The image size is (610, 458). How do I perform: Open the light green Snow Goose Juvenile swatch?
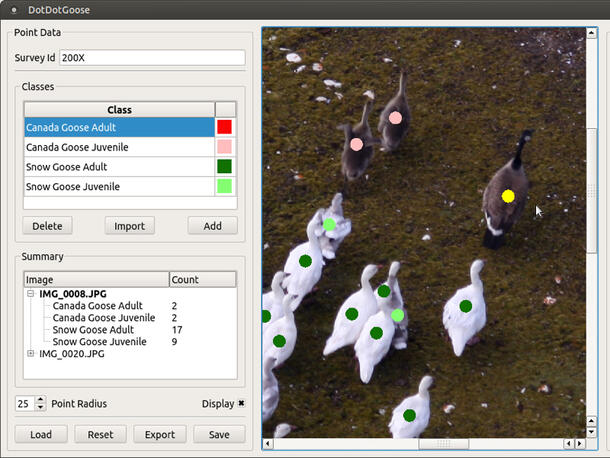pos(224,186)
